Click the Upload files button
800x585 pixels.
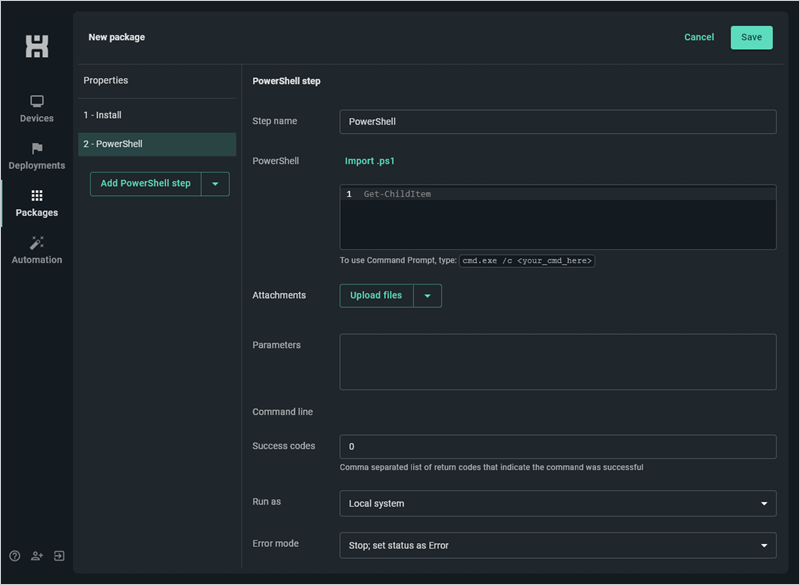coord(377,296)
